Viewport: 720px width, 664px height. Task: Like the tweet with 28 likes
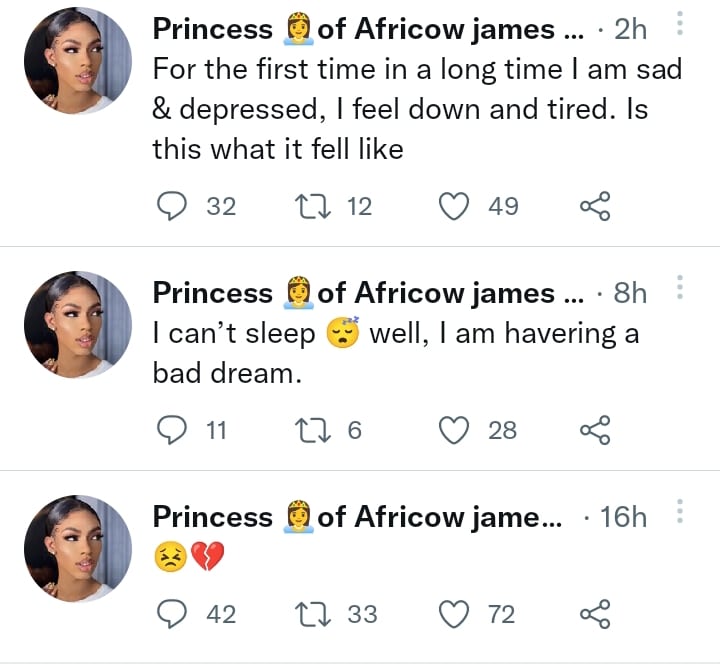456,430
